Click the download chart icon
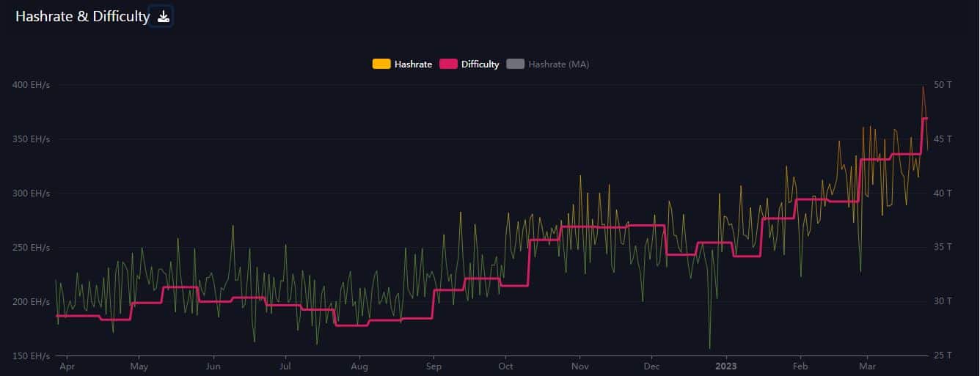Image resolution: width=980 pixels, height=376 pixels. click(164, 17)
